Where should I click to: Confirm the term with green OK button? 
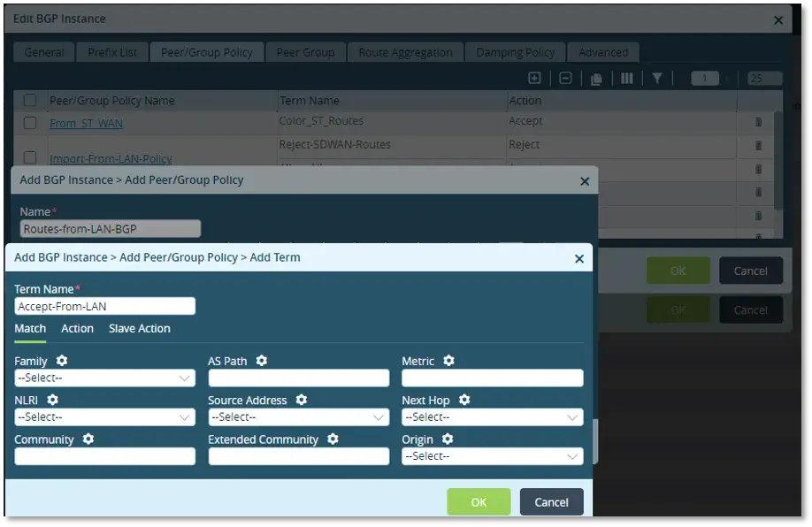[x=479, y=501]
